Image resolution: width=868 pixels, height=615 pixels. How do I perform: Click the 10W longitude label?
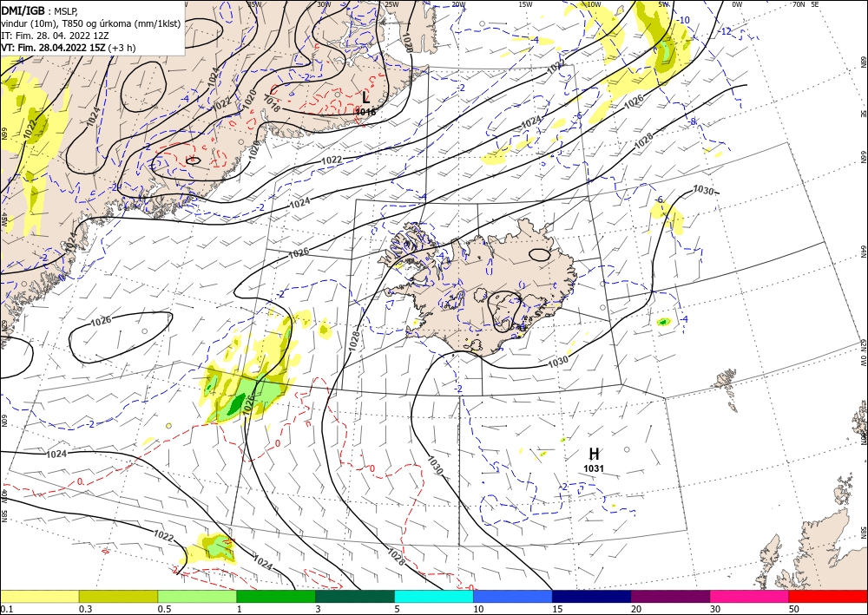pos(594,4)
